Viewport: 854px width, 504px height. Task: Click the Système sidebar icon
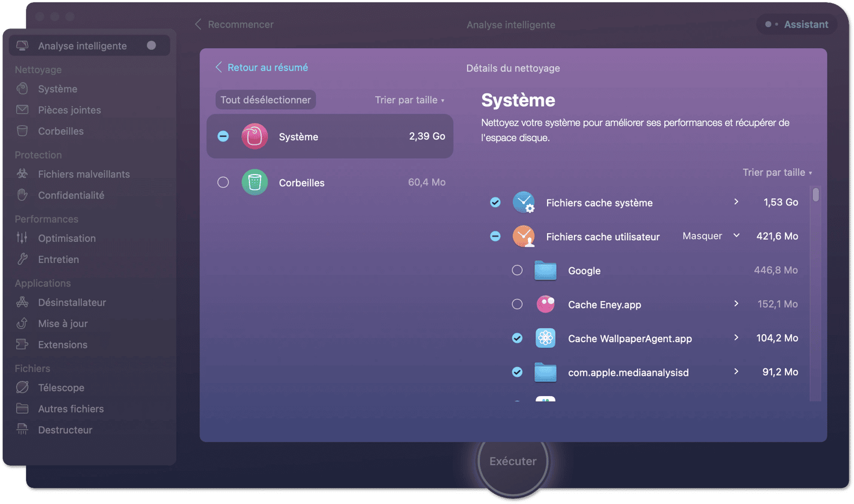click(x=23, y=89)
